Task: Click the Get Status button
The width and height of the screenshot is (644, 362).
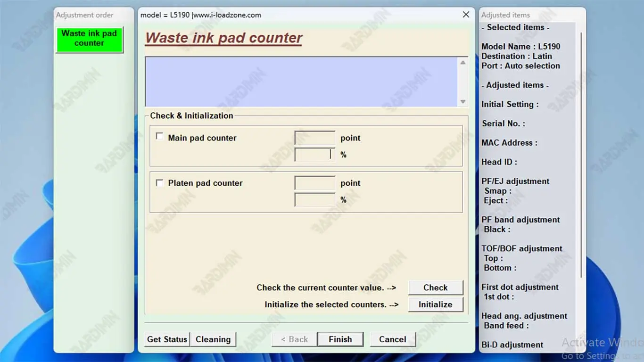Action: (x=167, y=339)
